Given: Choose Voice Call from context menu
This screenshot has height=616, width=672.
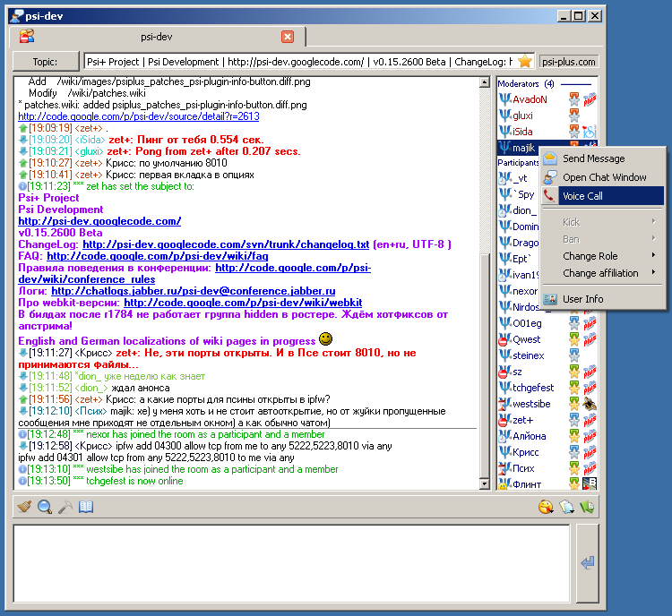Looking at the screenshot, I should (602, 196).
